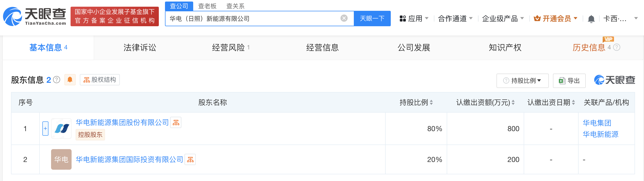
Task: Click the help icon beside 历史信息
Action: [x=617, y=48]
